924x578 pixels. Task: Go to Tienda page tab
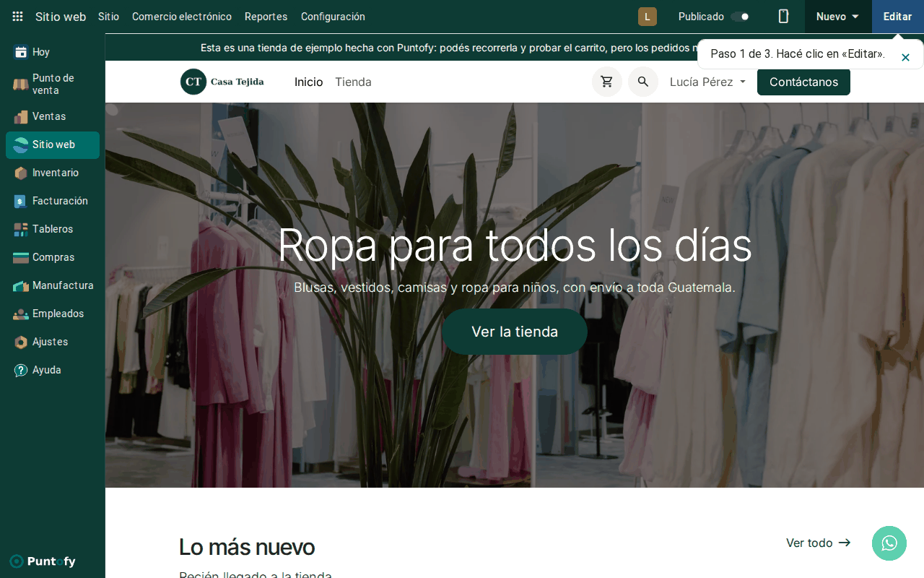pyautogui.click(x=353, y=82)
